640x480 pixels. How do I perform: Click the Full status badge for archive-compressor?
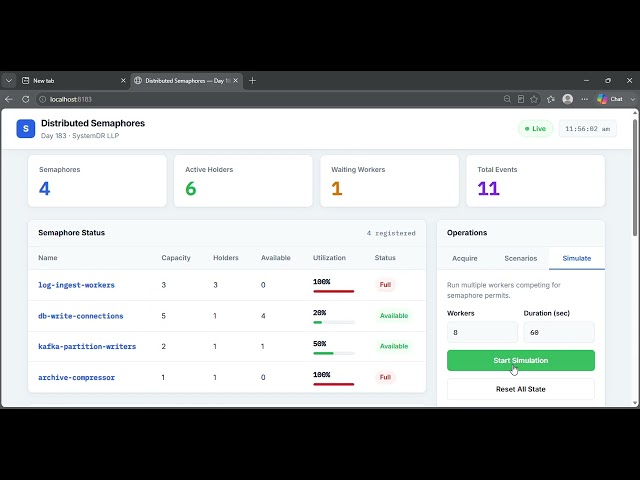click(385, 377)
